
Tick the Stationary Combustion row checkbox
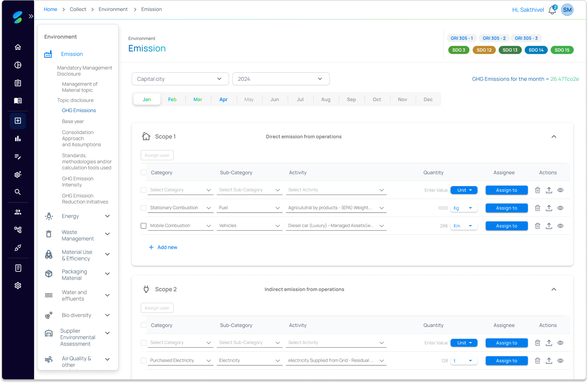(x=144, y=208)
